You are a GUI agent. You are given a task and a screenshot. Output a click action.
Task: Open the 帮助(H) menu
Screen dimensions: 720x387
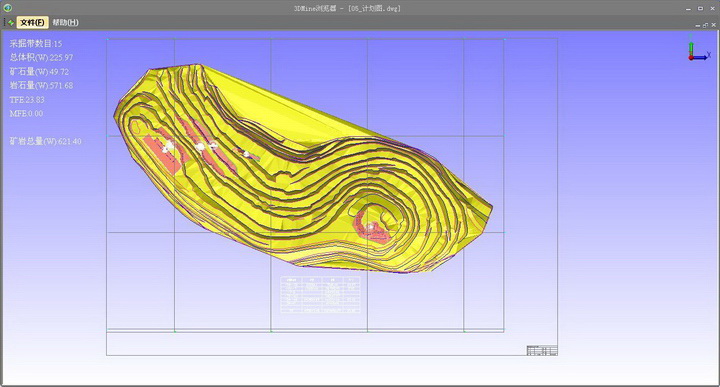point(65,22)
